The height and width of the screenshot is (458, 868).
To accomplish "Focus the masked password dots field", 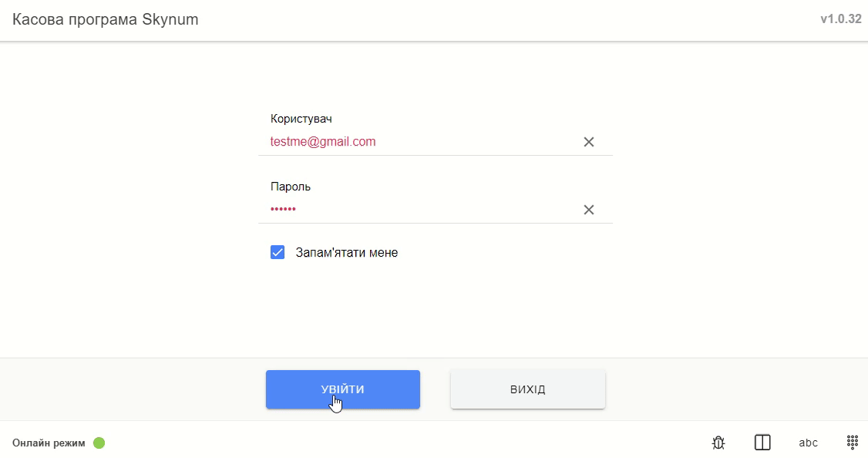I will click(416, 210).
